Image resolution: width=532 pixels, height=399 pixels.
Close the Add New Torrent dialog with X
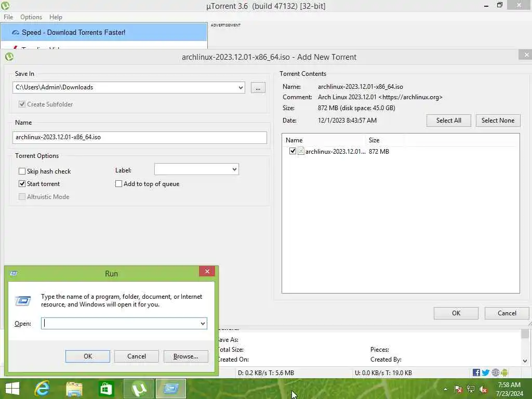526,55
